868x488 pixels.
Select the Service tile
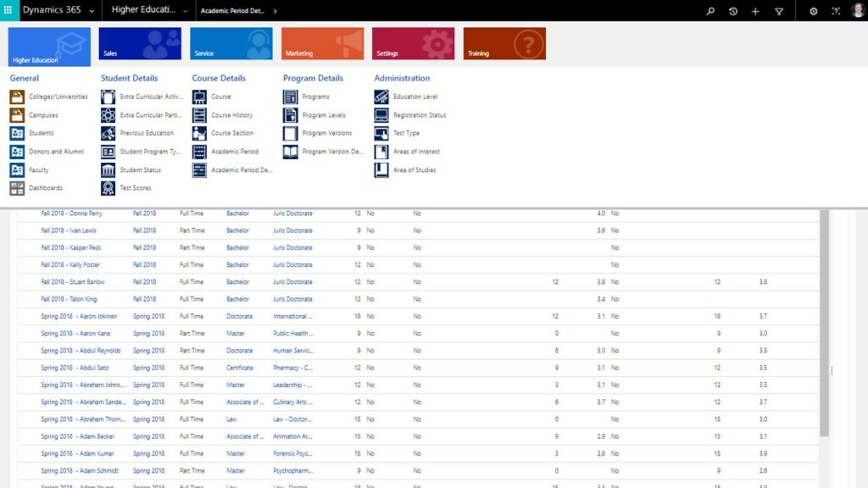231,43
